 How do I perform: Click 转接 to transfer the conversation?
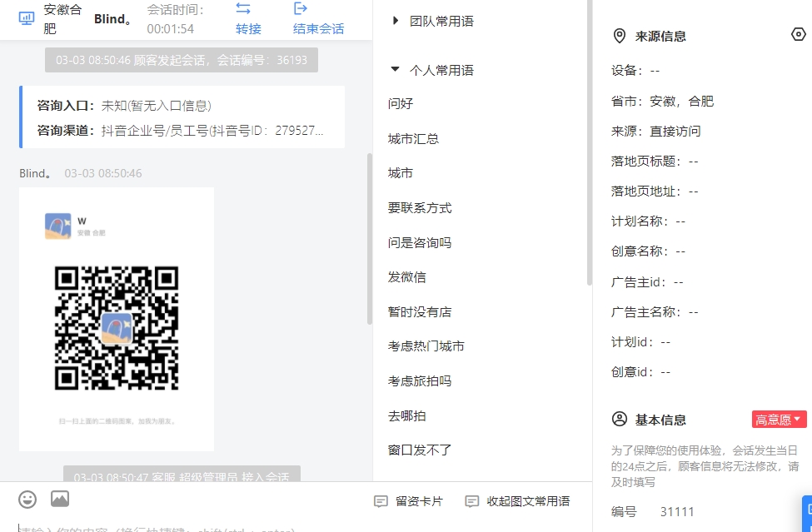point(248,28)
